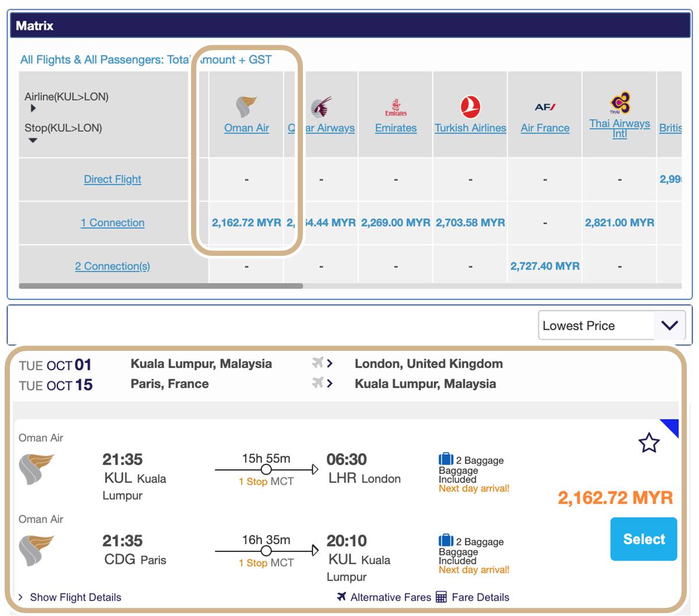699x616 pixels.
Task: Mark the flight as favorite with star icon
Action: pyautogui.click(x=649, y=443)
